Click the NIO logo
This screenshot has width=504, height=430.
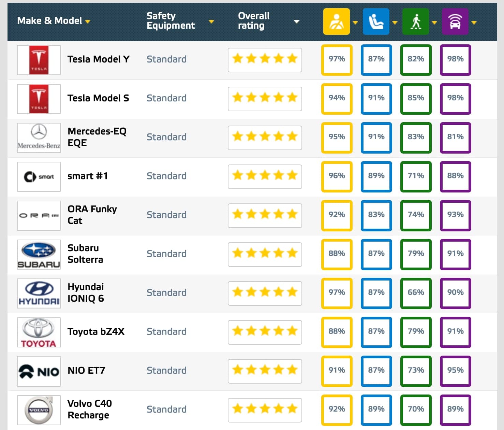[x=39, y=371]
